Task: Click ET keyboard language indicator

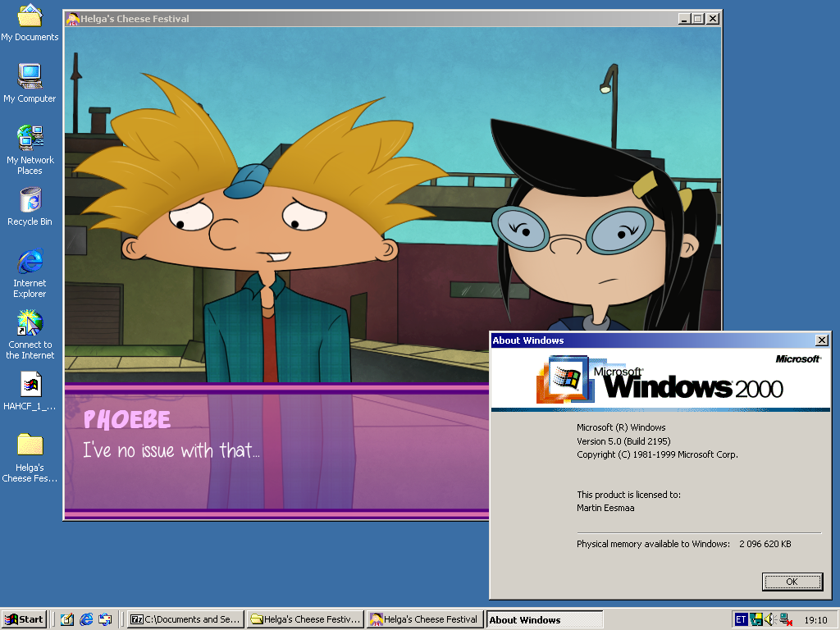Action: pos(741,620)
